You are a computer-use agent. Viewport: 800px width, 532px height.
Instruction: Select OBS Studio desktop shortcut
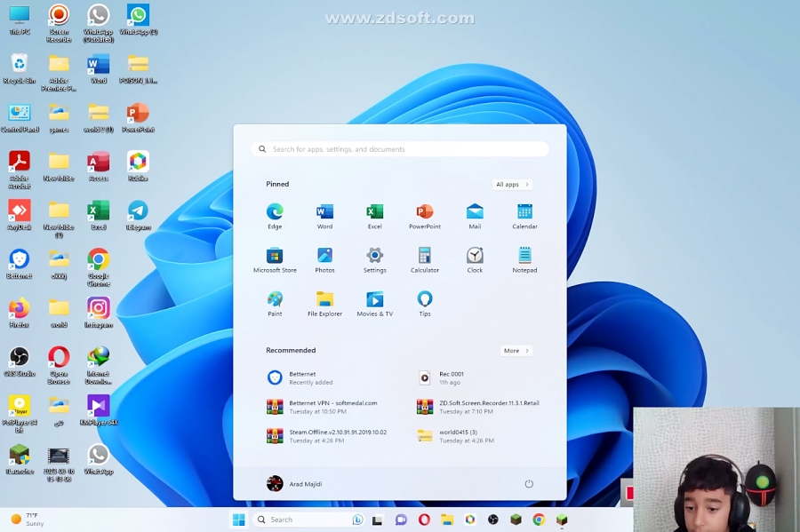tap(20, 361)
